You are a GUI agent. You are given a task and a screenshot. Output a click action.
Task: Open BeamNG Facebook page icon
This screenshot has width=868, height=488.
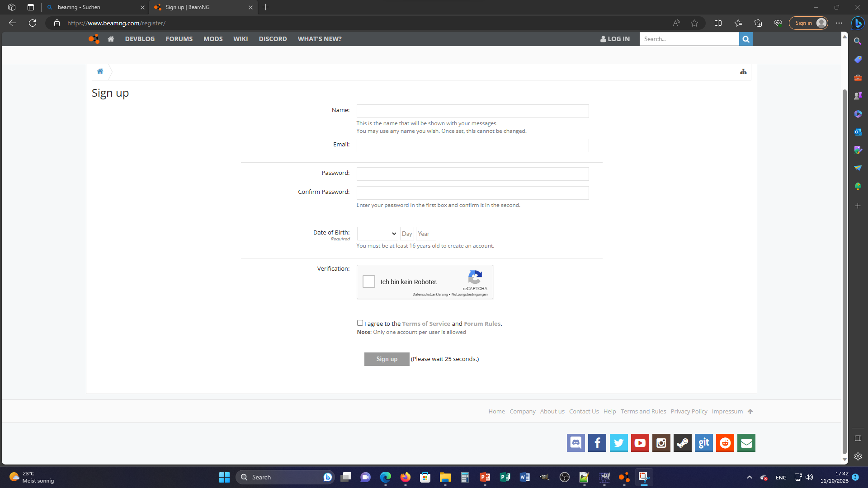[x=597, y=443]
